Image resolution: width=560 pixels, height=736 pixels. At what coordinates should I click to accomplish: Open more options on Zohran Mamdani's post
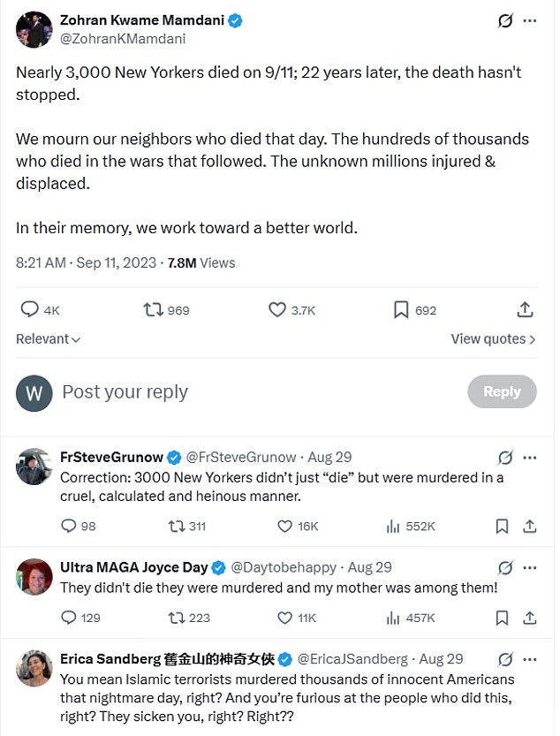click(530, 20)
